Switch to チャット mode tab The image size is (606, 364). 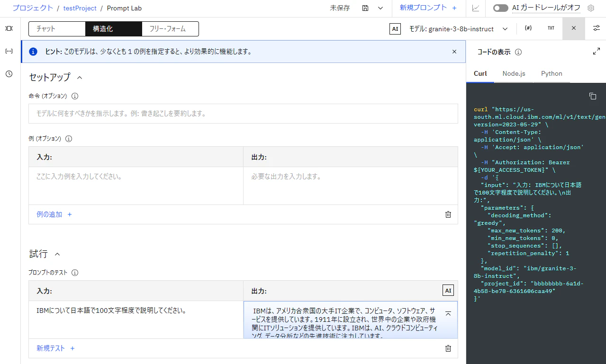tap(57, 29)
